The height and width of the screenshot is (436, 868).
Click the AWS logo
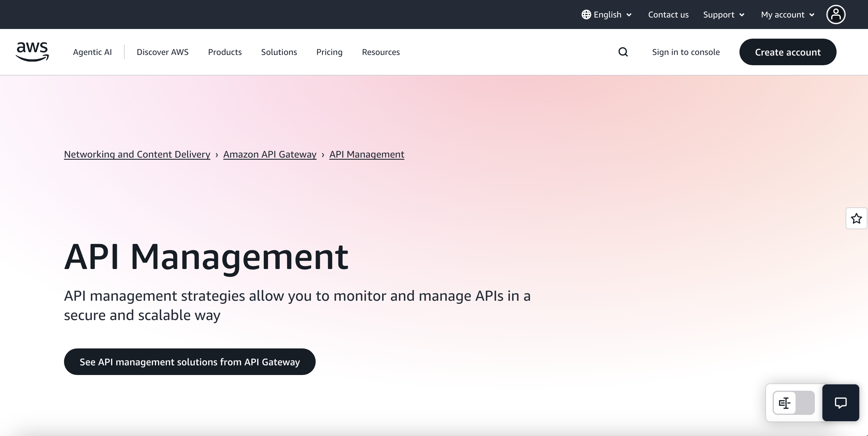32,52
